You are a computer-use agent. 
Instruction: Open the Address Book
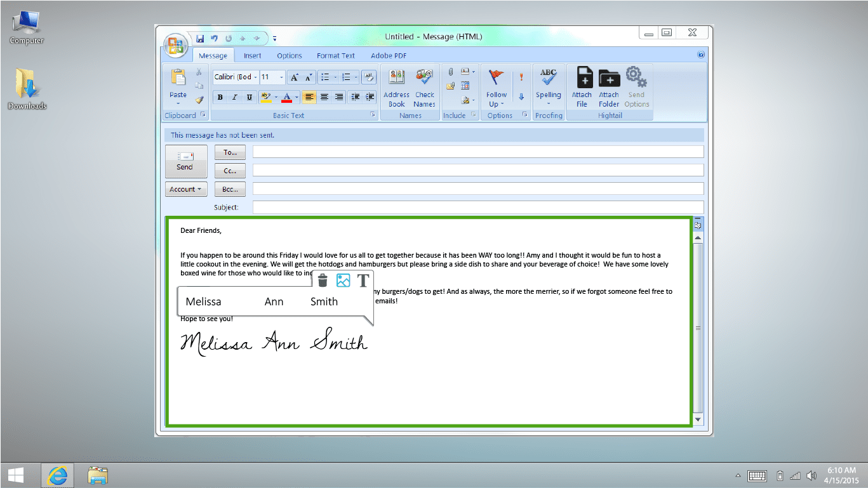(396, 87)
